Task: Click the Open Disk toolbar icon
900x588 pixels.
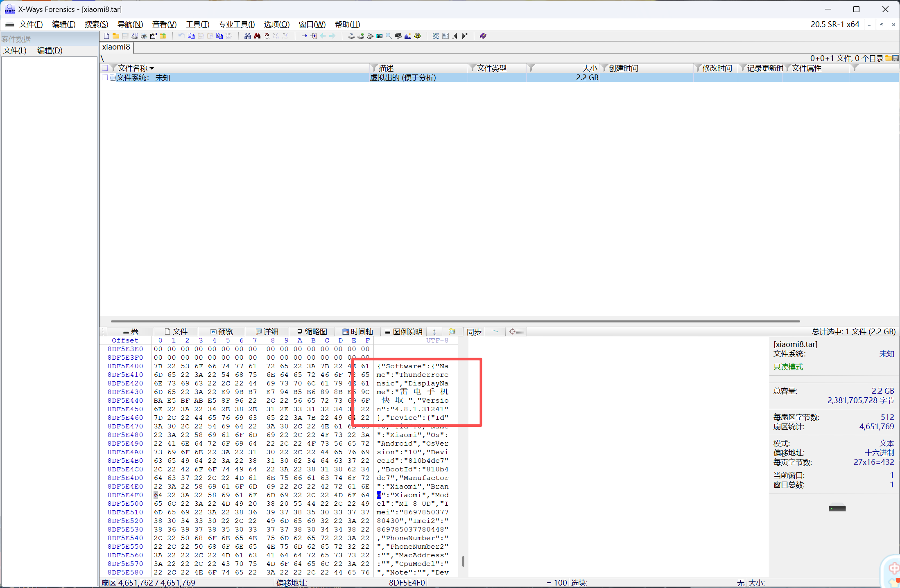Action: coord(351,36)
